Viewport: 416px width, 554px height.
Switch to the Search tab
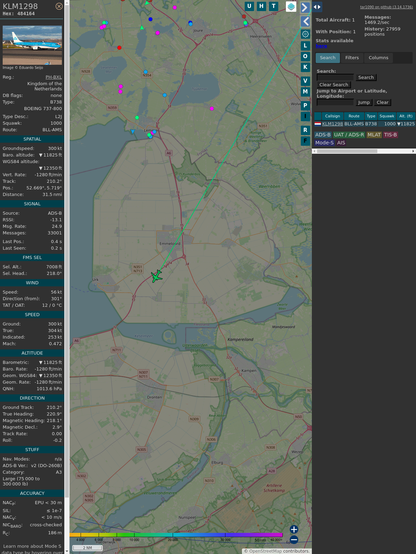tap(328, 58)
